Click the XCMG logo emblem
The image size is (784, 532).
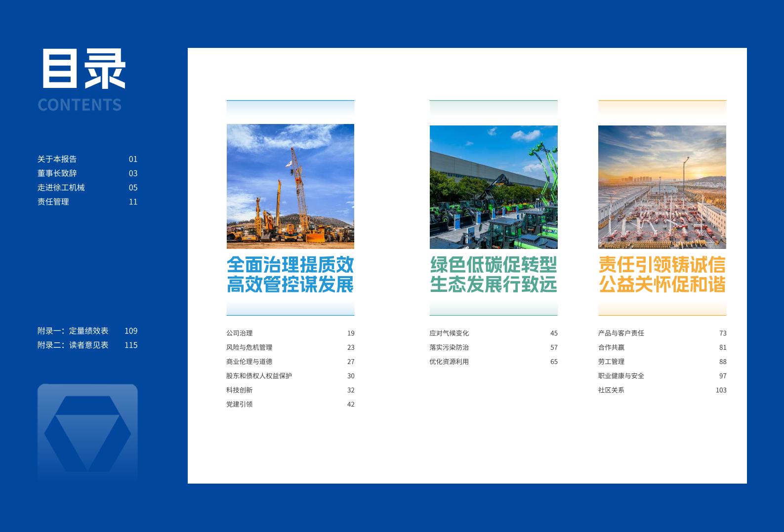pos(87,433)
